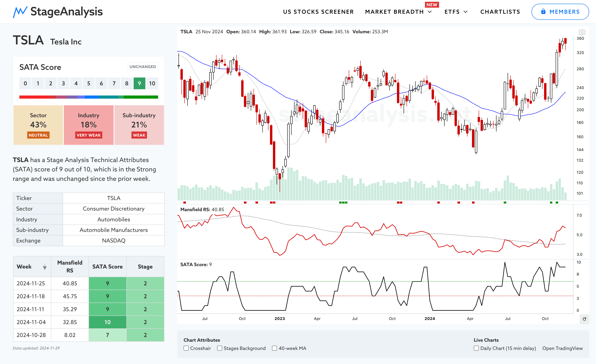Click week 2024-10-28 cell
The height and width of the screenshot is (364, 596).
point(32,335)
